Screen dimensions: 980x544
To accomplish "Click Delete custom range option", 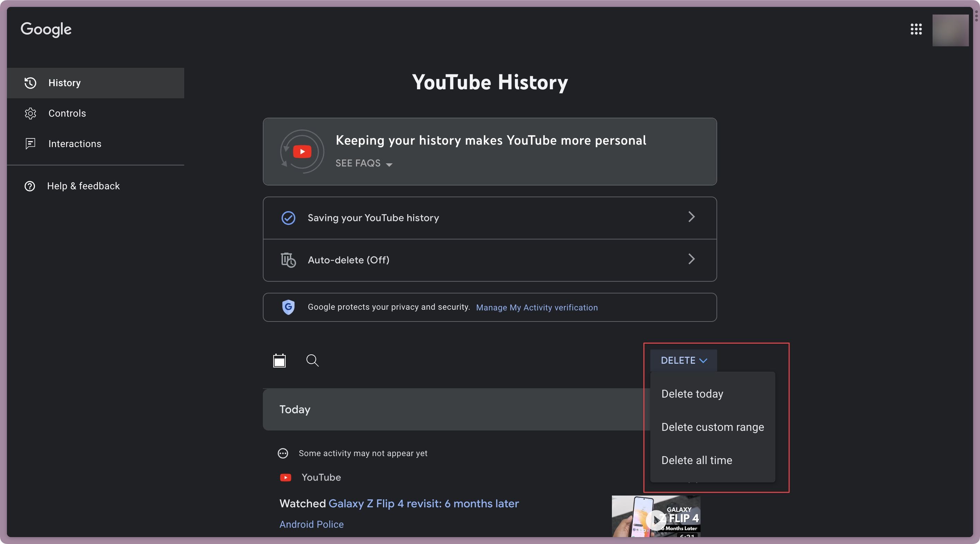I will 713,427.
